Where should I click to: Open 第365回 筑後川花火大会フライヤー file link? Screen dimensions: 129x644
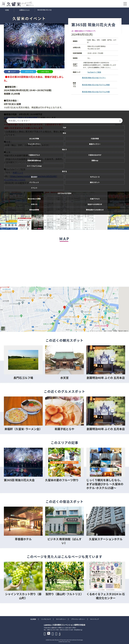click(x=94, y=77)
